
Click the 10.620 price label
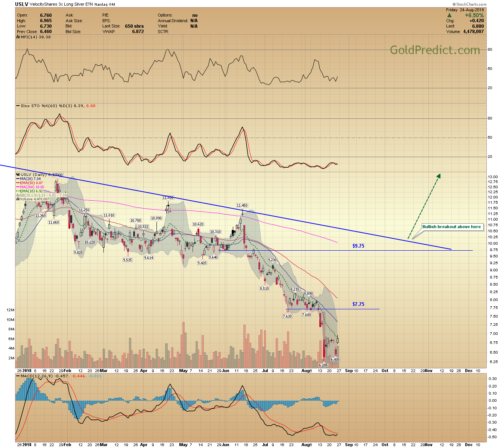tap(198, 224)
